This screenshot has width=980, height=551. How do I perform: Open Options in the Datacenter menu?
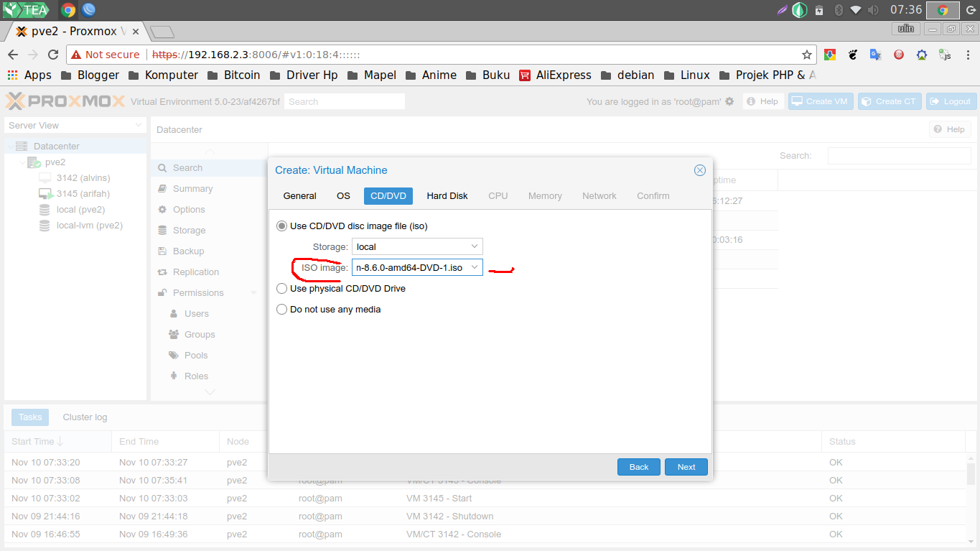coord(209,210)
